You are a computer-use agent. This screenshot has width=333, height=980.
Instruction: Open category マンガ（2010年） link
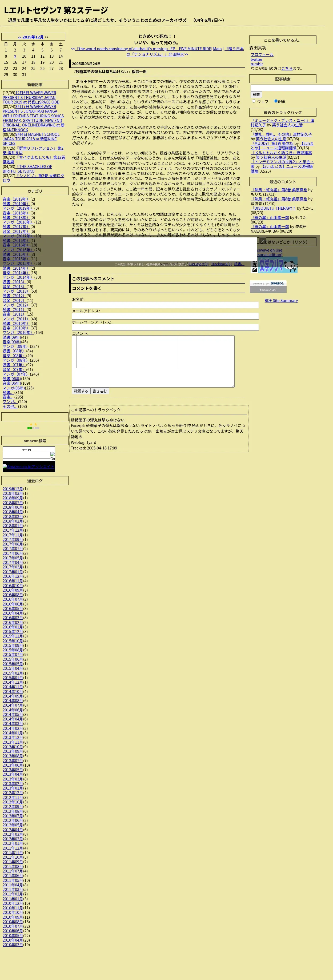click(x=18, y=333)
